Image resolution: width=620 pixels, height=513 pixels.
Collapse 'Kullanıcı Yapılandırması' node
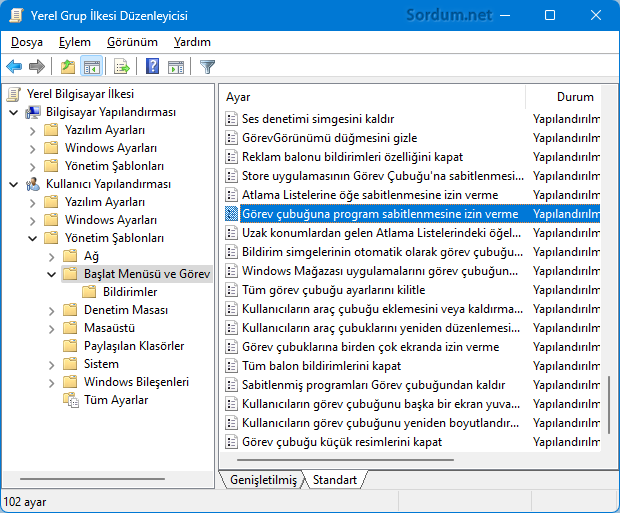(14, 184)
